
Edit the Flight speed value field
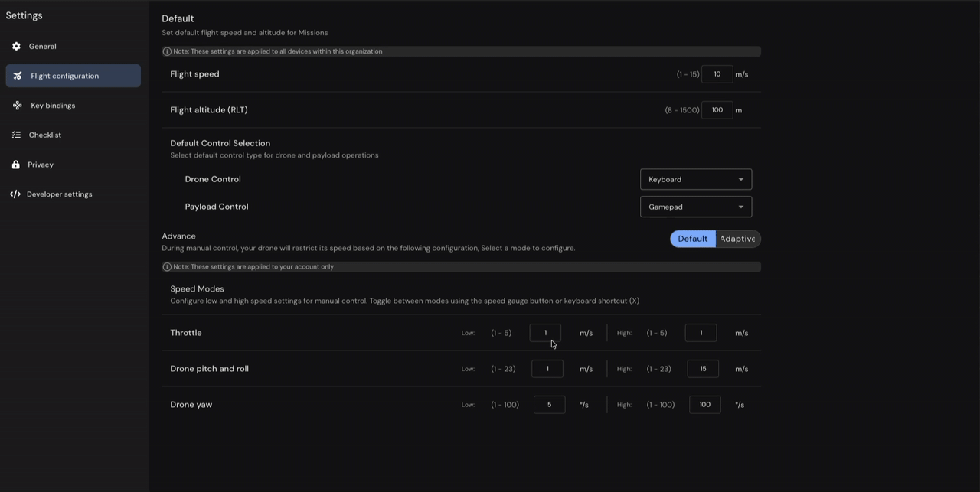pos(717,74)
